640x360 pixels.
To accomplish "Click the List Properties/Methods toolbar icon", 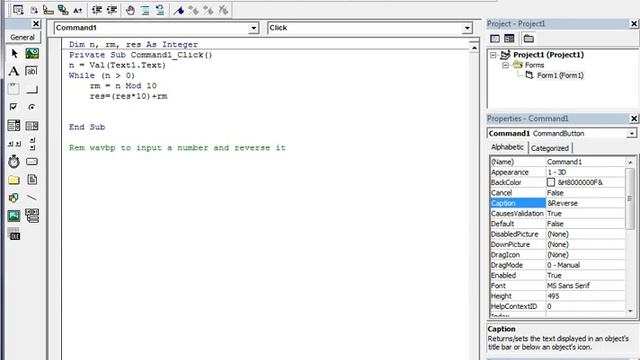I will (x=18, y=10).
